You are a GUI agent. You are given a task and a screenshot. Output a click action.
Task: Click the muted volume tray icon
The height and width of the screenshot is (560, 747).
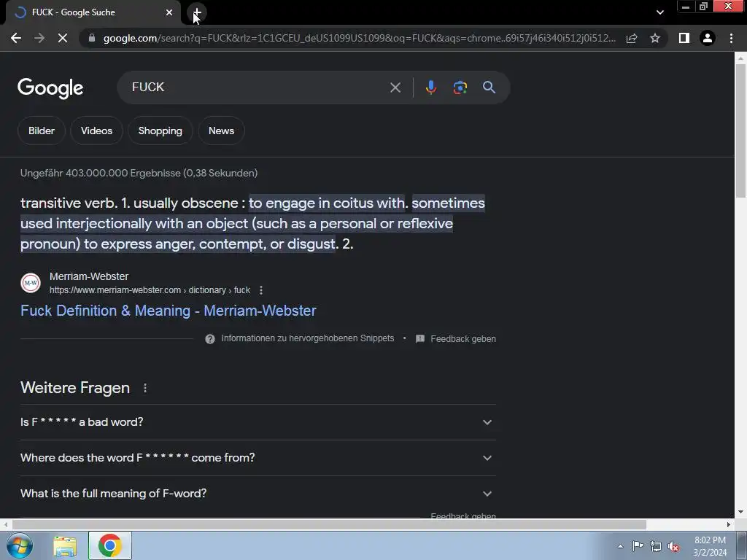click(673, 547)
